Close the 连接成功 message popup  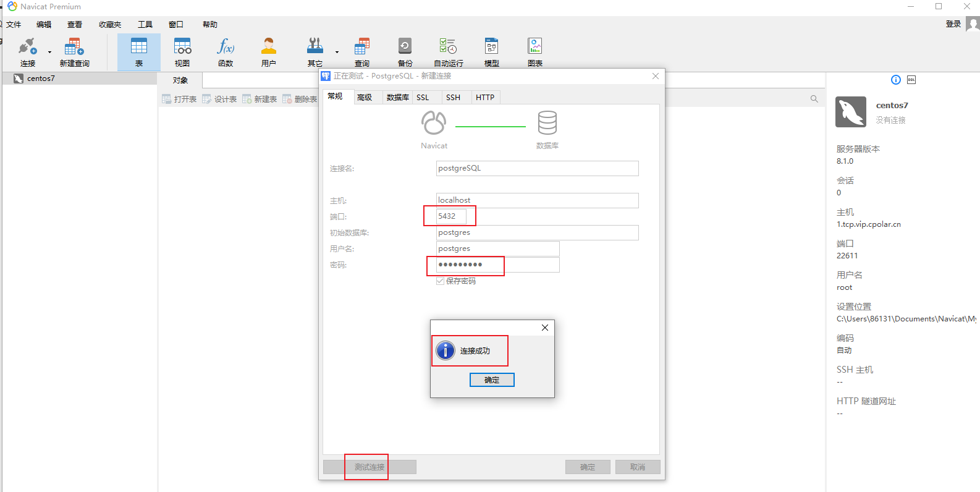545,328
